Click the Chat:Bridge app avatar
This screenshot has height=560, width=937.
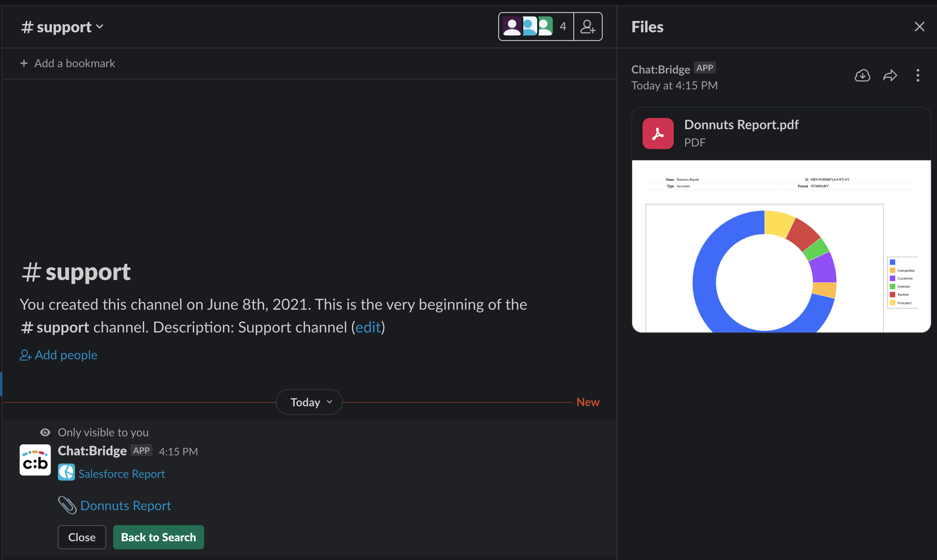click(x=35, y=460)
